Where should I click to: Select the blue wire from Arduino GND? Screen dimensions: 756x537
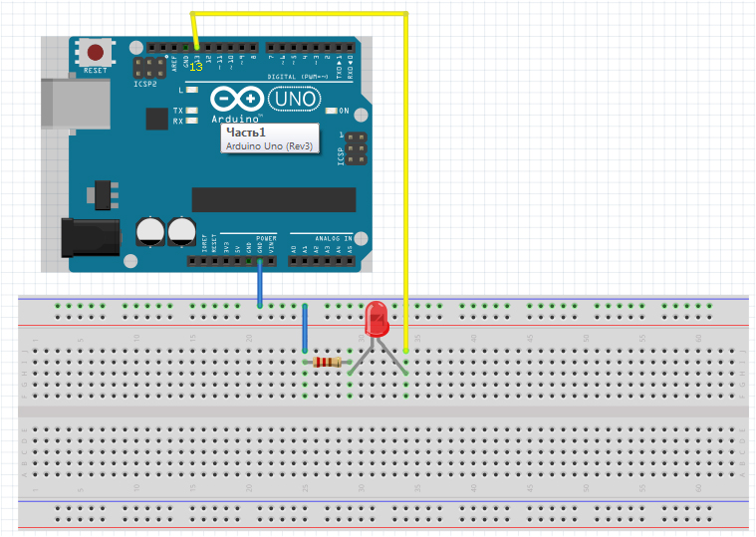click(260, 283)
